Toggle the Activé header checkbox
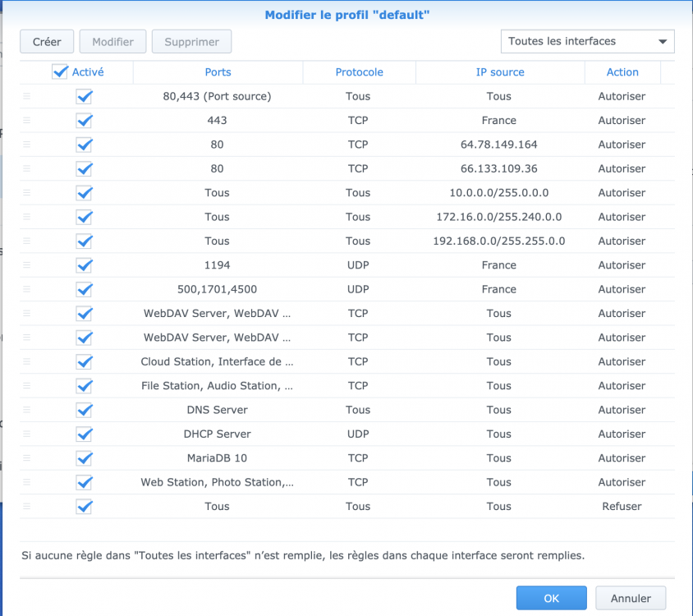This screenshot has height=616, width=693. point(60,72)
